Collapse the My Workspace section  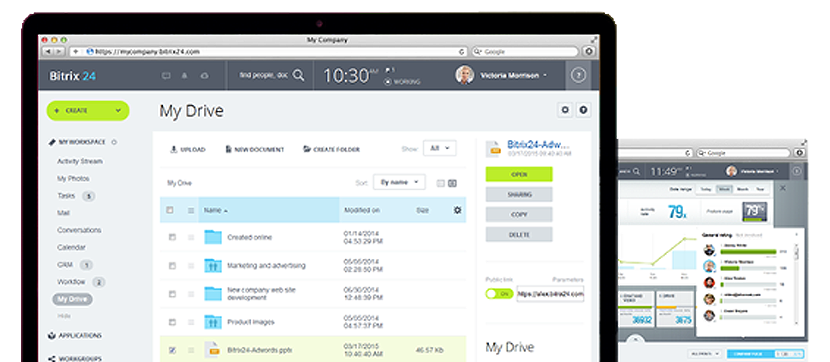[x=77, y=142]
